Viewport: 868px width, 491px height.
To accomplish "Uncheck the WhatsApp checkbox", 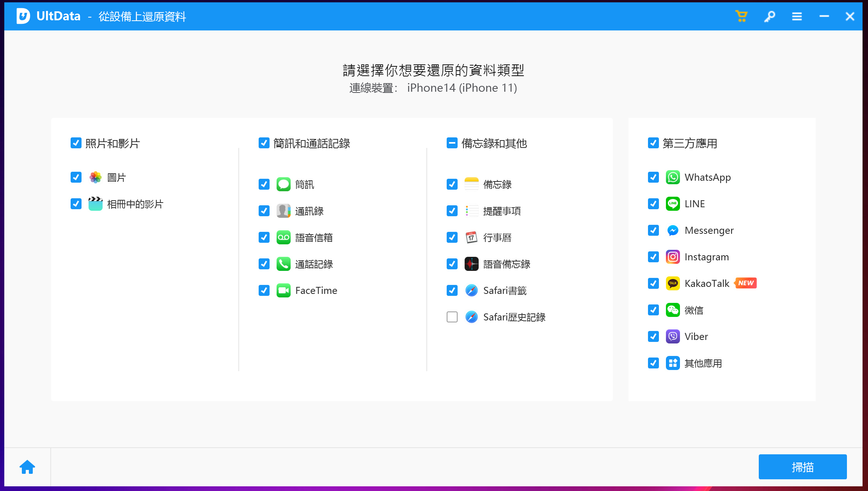I will [653, 177].
